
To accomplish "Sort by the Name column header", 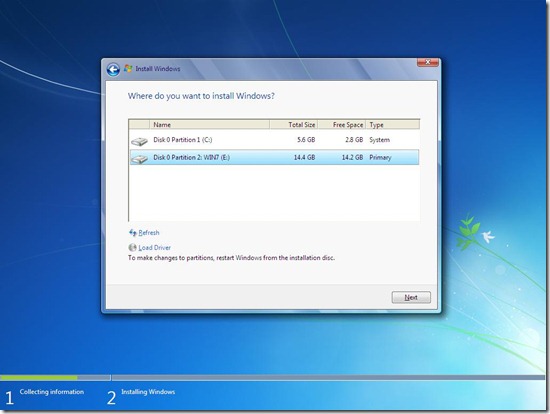I will 209,125.
